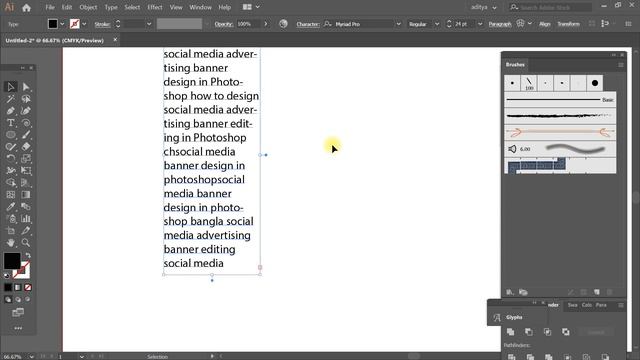Click the fill color swatch in control bar
This screenshot has width=640, height=360.
[53, 24]
